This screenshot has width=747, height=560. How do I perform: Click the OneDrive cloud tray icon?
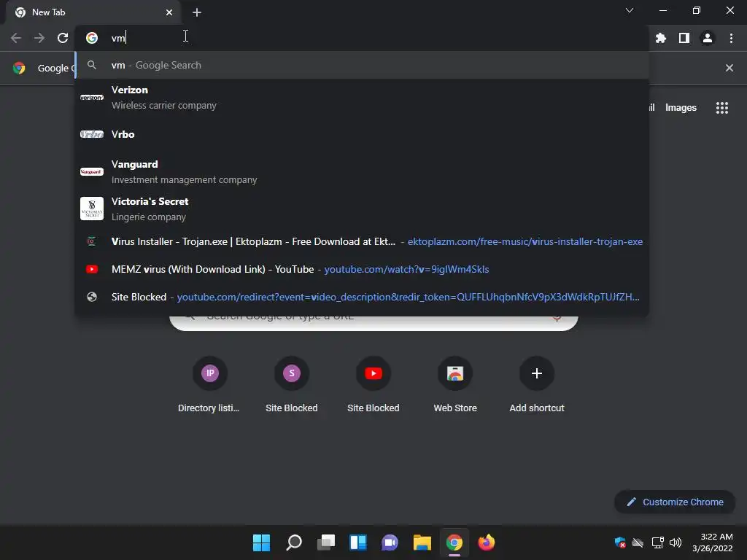coord(638,542)
